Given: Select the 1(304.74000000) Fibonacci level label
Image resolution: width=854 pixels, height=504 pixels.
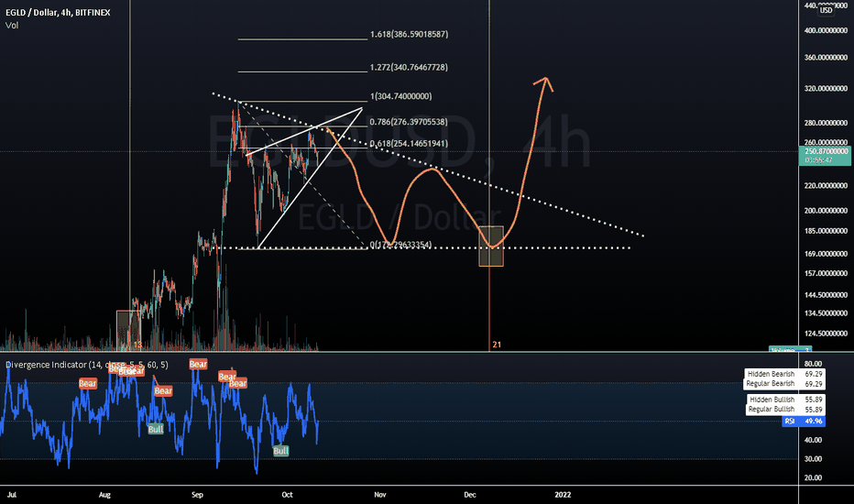Looking at the screenshot, I should pyautogui.click(x=400, y=96).
